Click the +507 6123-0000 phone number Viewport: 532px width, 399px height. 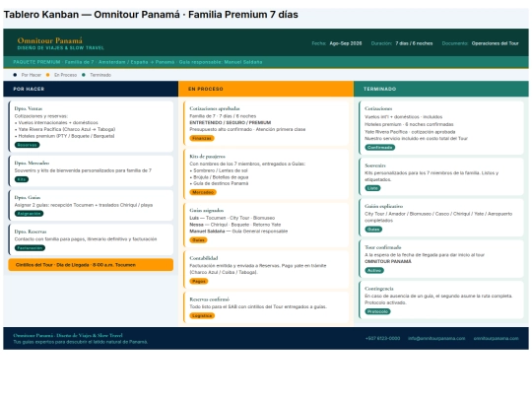pyautogui.click(x=382, y=338)
